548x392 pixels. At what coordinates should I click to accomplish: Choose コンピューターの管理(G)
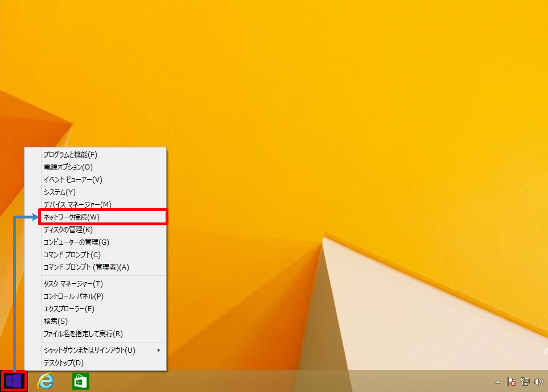pyautogui.click(x=96, y=242)
